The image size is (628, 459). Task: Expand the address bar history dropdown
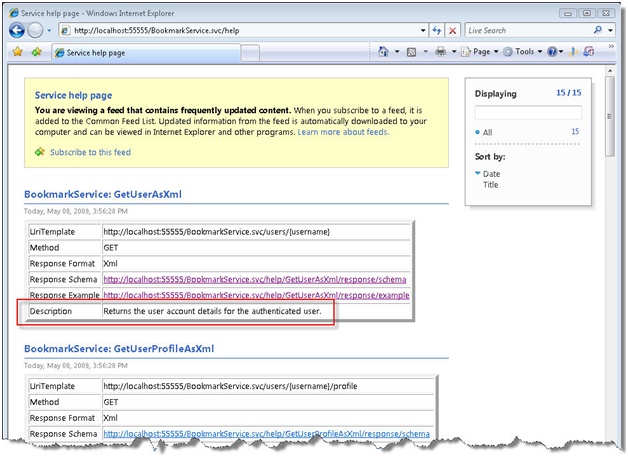[x=423, y=30]
